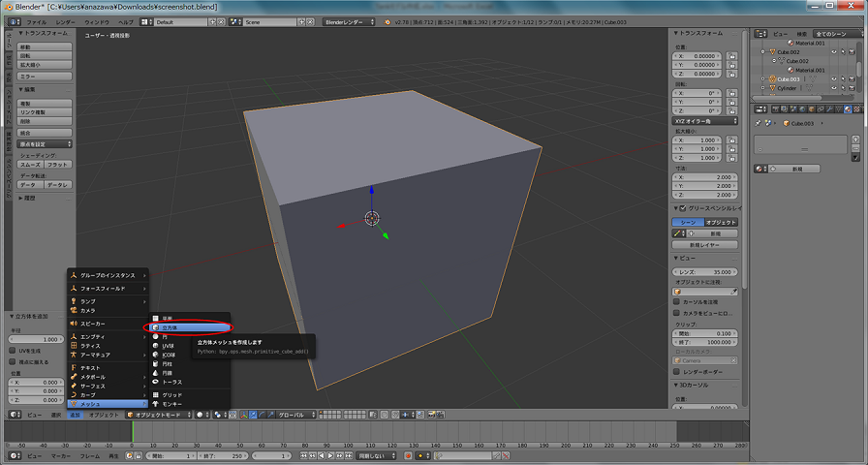868x465 pixels.
Task: Click the スムーズ shading button
Action: [x=31, y=165]
